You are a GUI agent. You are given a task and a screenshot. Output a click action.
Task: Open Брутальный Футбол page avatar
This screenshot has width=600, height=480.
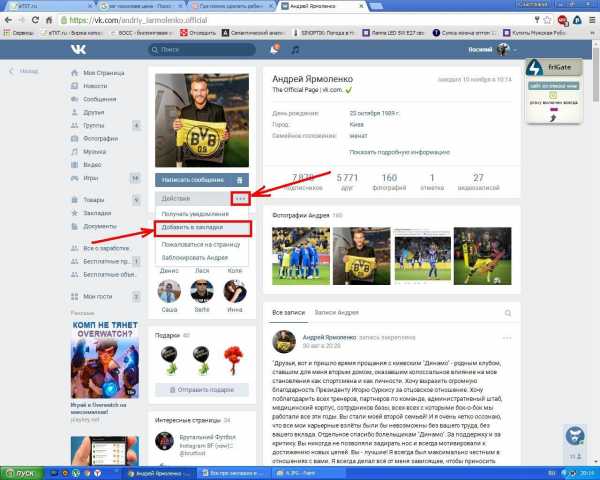(165, 441)
